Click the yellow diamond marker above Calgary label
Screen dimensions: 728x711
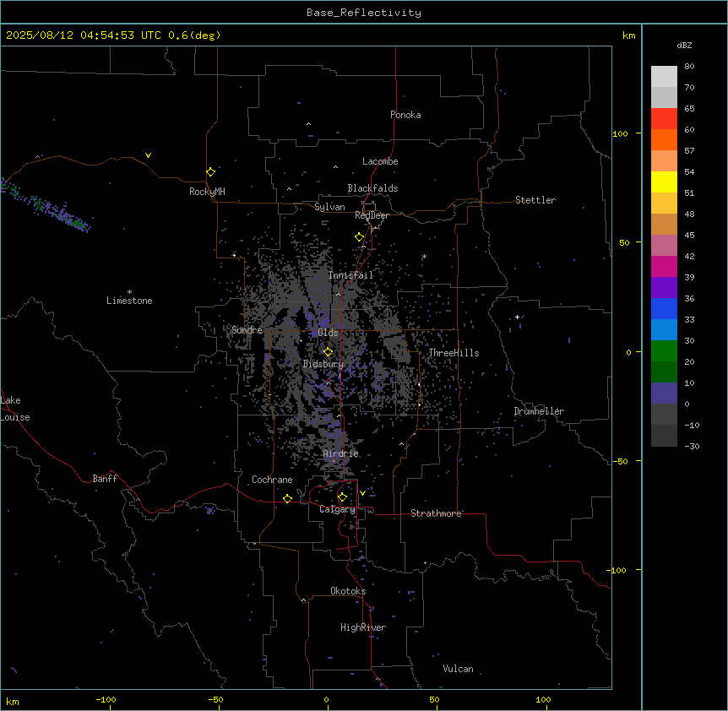click(x=342, y=497)
